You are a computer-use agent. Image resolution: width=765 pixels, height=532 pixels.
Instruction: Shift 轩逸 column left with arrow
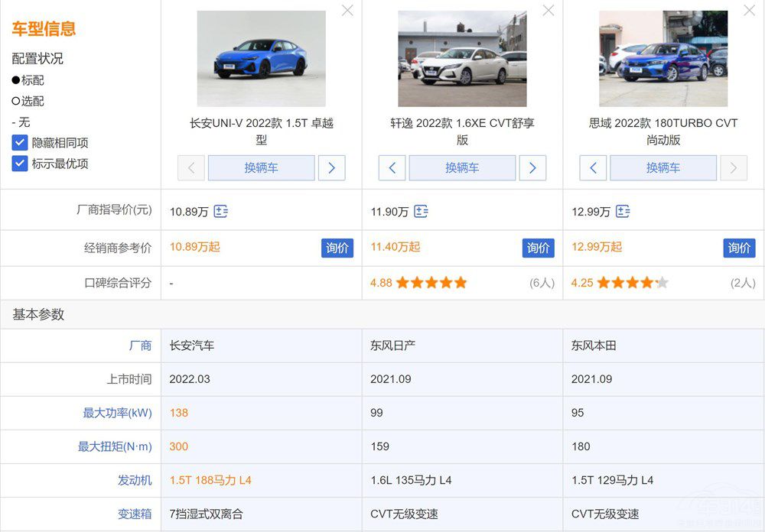pos(392,168)
